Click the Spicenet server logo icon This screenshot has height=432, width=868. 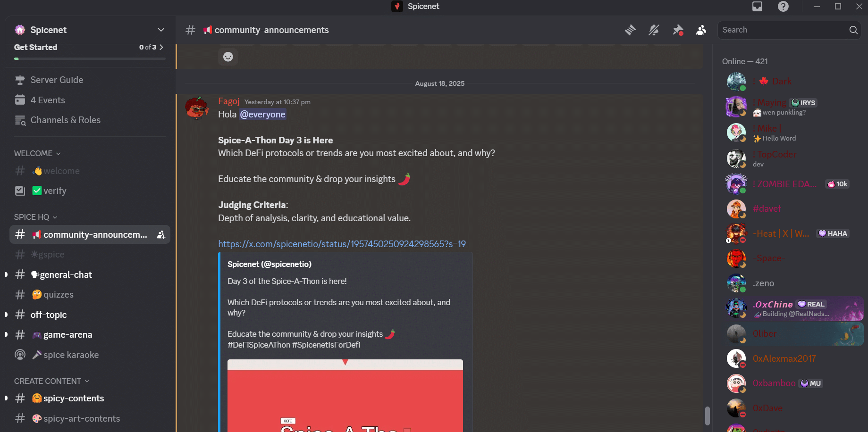tap(20, 30)
